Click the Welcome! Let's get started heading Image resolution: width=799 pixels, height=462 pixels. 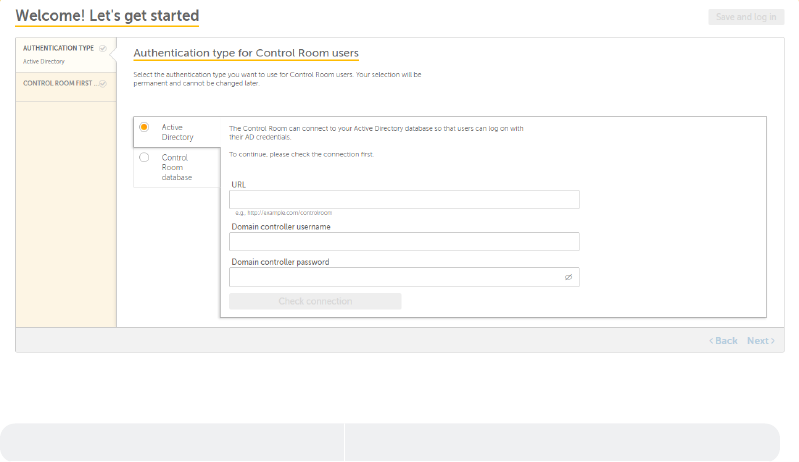coord(107,16)
